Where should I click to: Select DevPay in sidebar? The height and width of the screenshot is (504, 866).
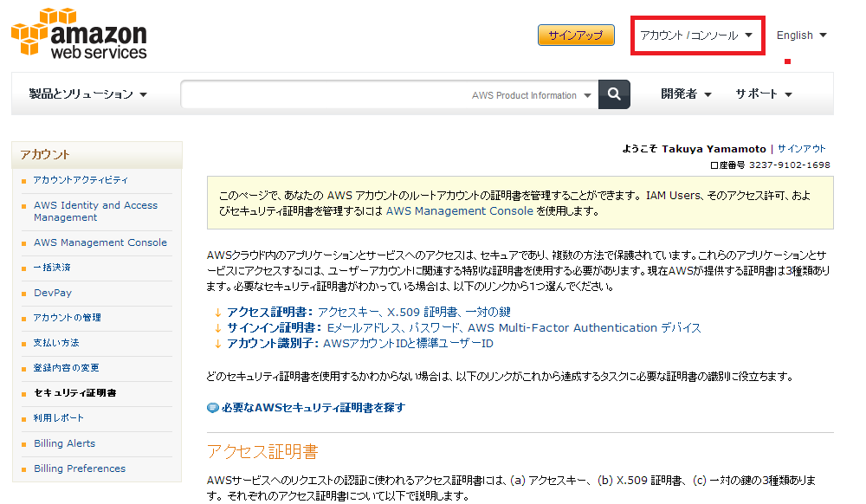[53, 293]
